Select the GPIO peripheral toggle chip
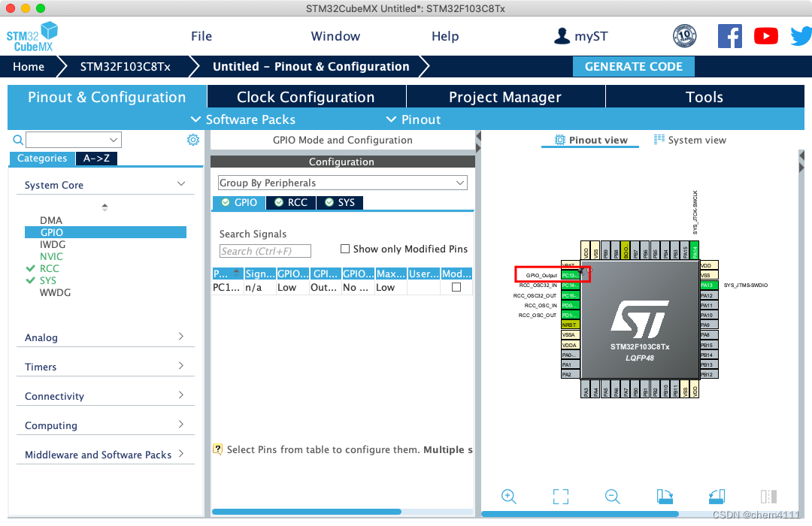The width and height of the screenshot is (812, 526). [x=238, y=202]
